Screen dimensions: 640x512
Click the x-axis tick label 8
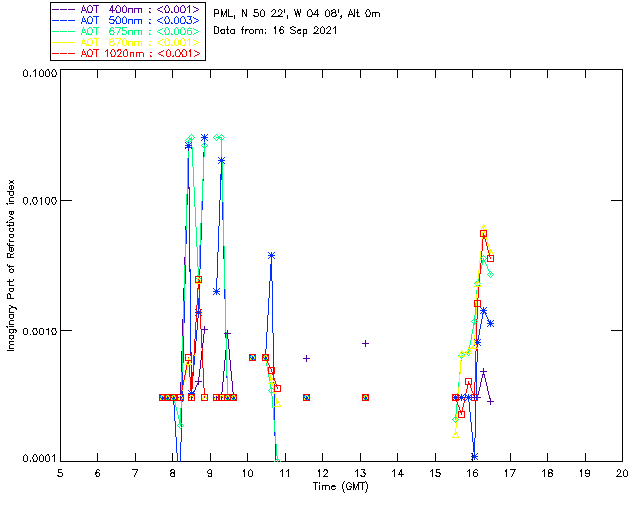tap(173, 473)
